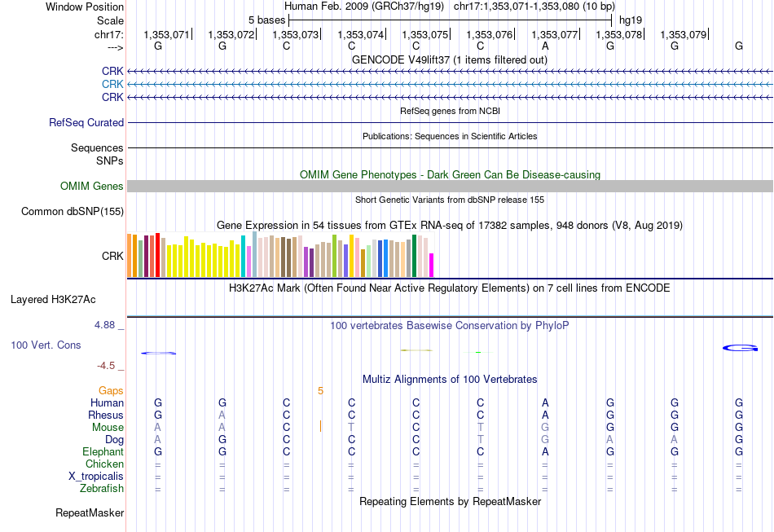Open the Common dbSNP(155) track label
Screen dimensions: 774x532
coord(73,211)
